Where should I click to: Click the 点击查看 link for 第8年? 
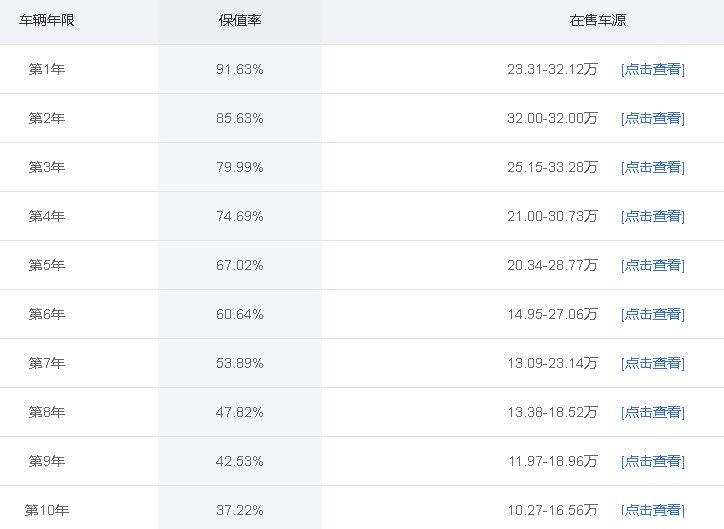(652, 412)
